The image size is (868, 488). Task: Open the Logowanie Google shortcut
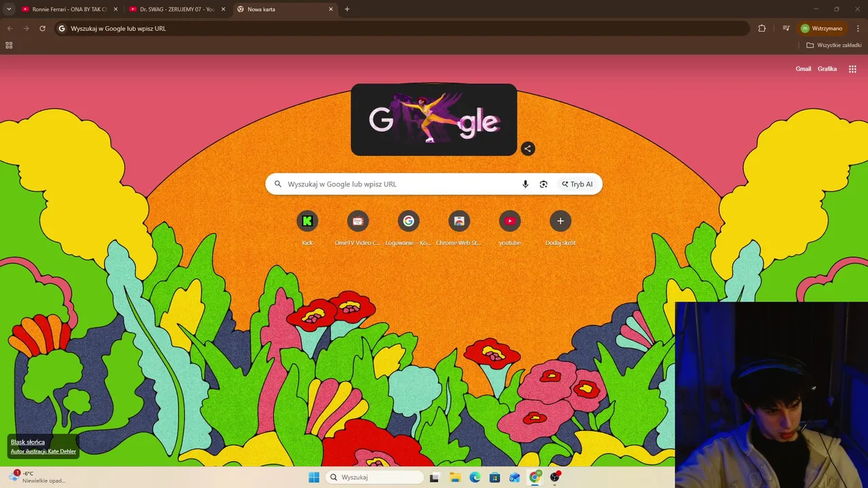pos(408,228)
